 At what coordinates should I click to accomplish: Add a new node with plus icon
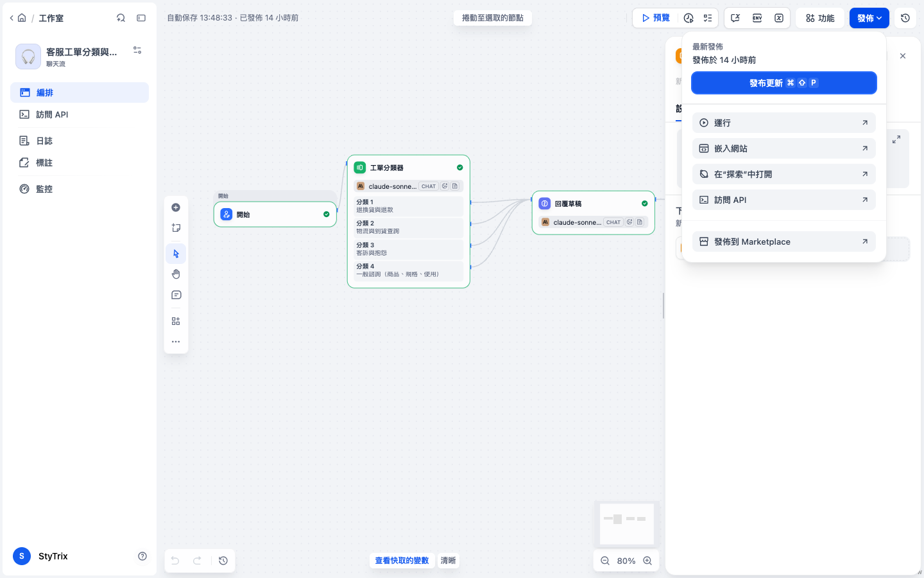click(176, 207)
